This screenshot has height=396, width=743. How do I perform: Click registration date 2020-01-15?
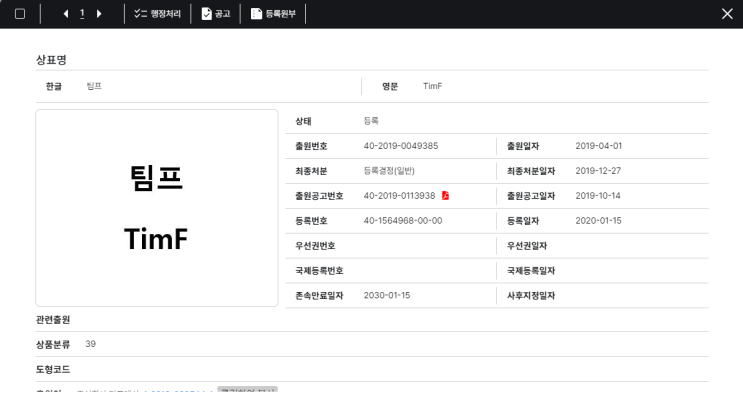(598, 221)
